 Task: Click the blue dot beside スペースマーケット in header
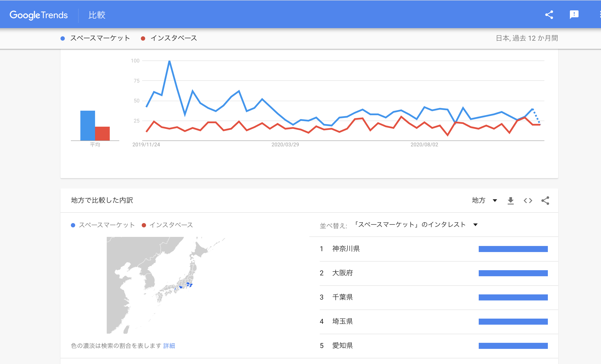63,38
